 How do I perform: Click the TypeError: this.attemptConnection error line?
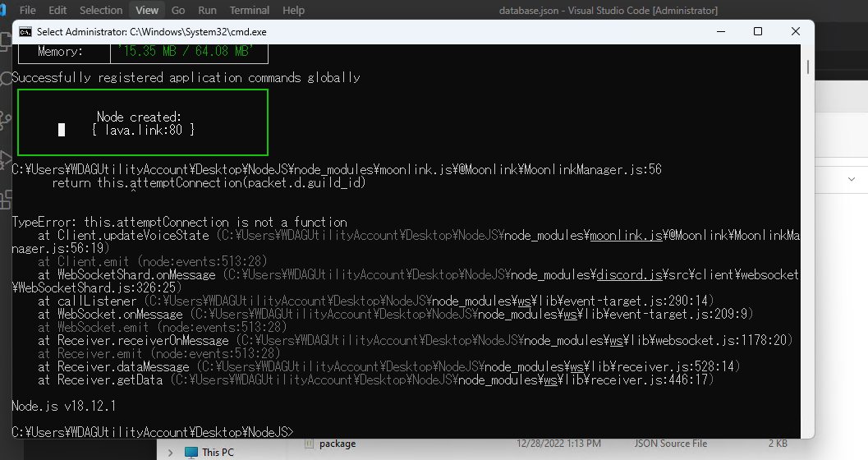coord(179,223)
